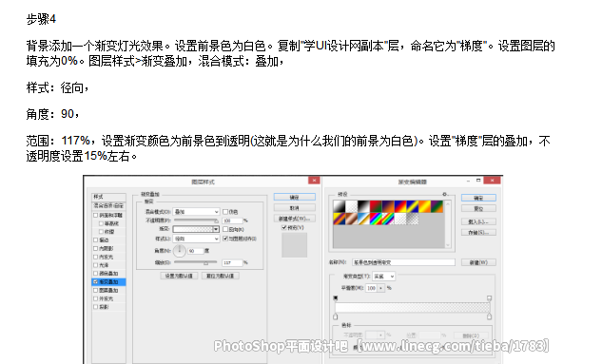
Task: Toggle the 与图层对齐 align with layer checkbox
Action: coord(225,239)
